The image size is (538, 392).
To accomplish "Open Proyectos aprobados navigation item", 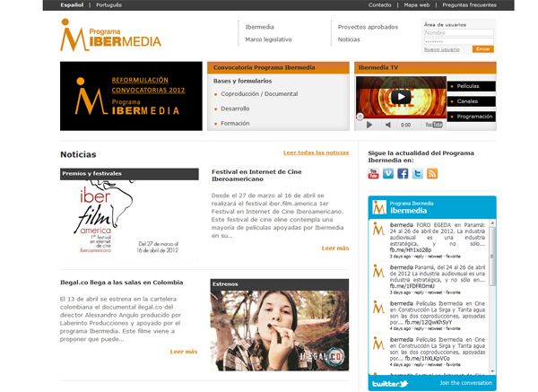I will 368,27.
